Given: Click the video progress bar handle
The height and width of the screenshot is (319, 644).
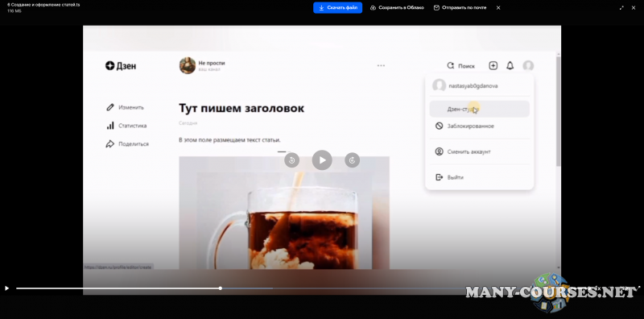Looking at the screenshot, I should pyautogui.click(x=220, y=288).
